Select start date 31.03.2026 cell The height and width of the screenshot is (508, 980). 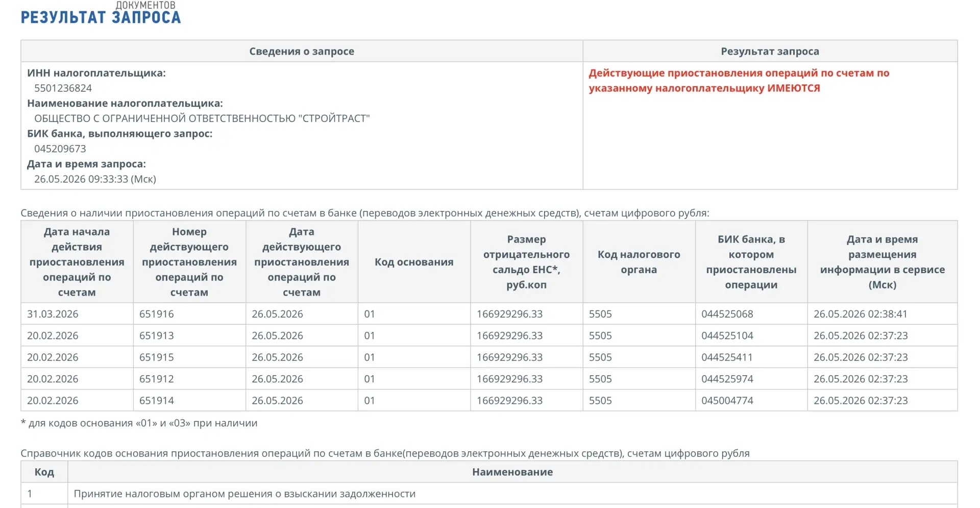click(77, 314)
